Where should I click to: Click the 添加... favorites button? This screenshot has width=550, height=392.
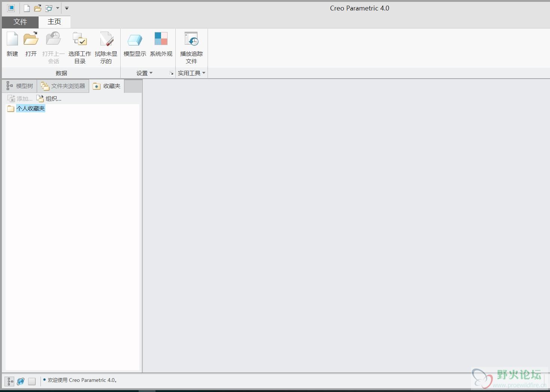20,98
